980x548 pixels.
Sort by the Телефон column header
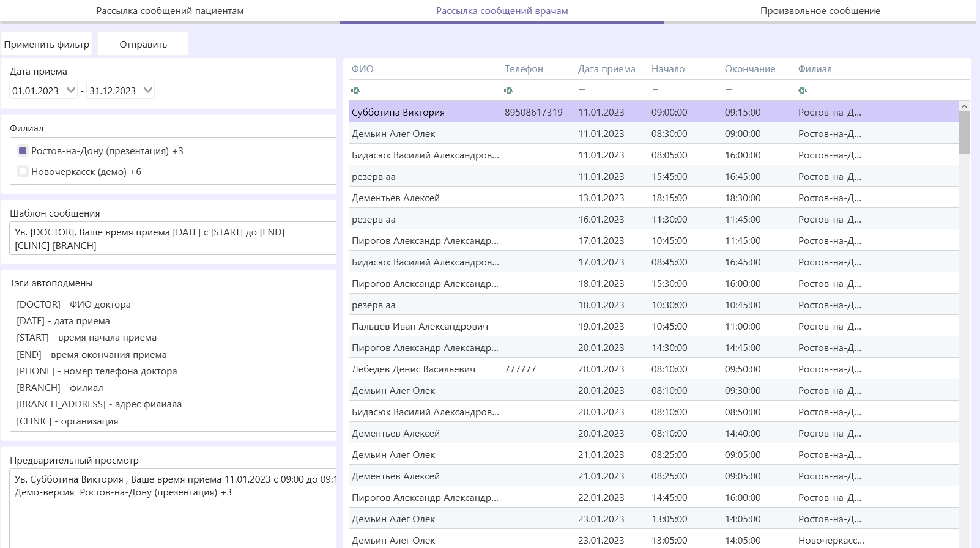click(524, 69)
